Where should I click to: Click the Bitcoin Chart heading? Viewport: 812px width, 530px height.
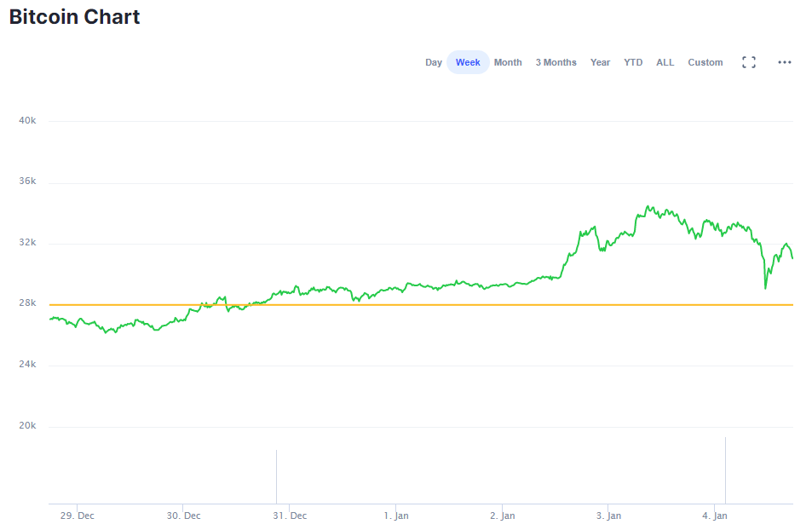75,16
